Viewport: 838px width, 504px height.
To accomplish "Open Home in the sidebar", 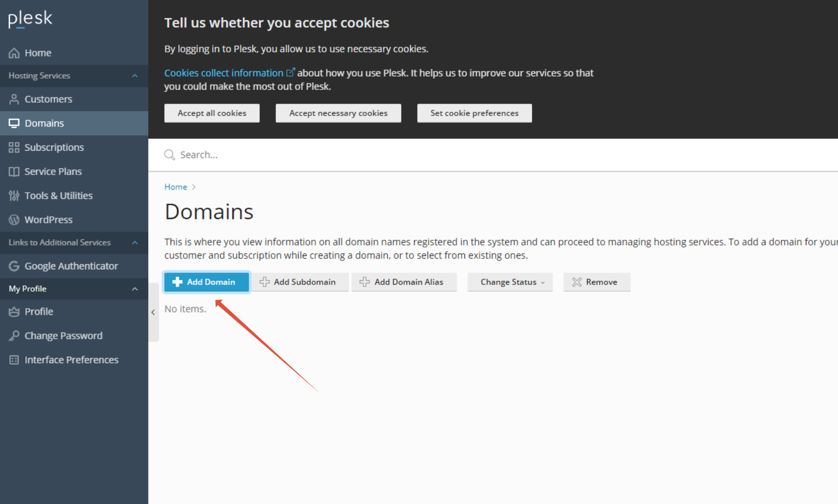I will 74,53.
